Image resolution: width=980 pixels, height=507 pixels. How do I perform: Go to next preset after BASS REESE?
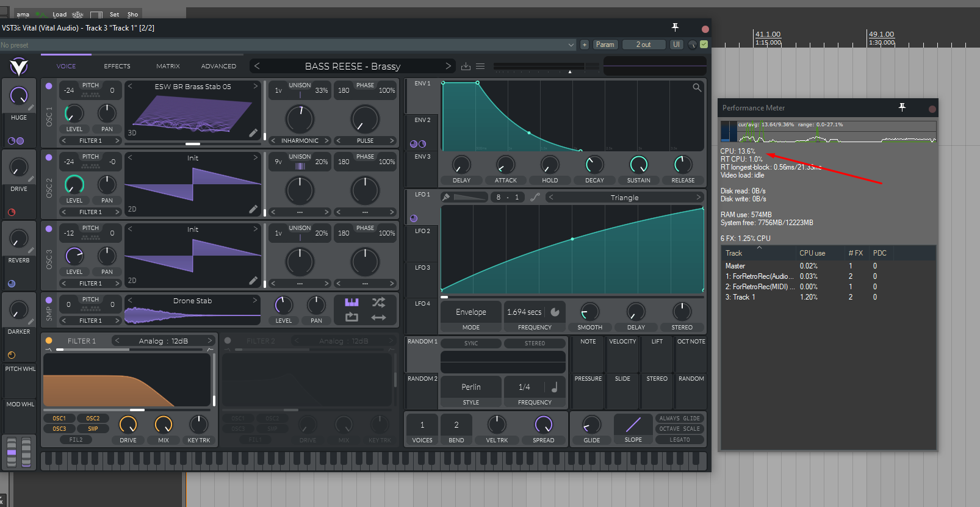[449, 66]
